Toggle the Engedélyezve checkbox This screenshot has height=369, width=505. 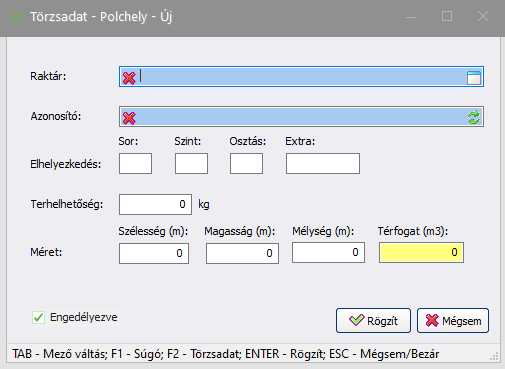(38, 317)
